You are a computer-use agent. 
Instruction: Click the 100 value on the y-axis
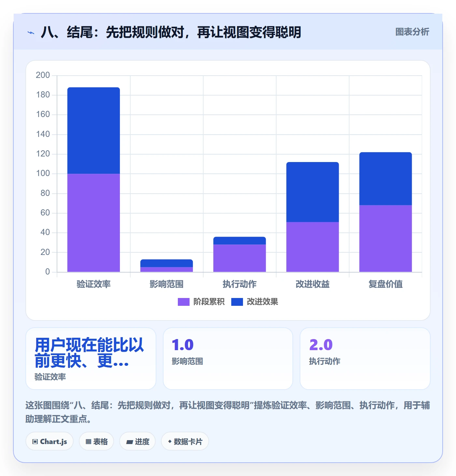click(x=43, y=173)
